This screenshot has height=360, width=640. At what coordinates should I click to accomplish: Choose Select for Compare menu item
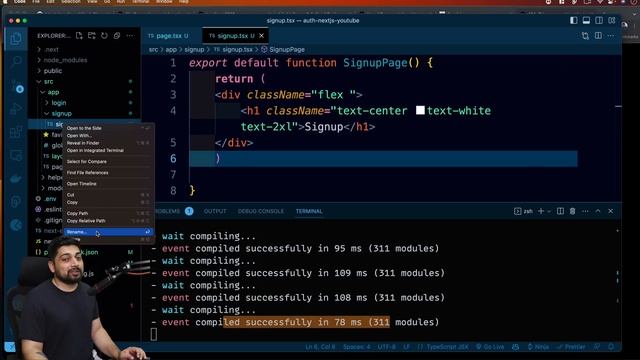click(109, 162)
